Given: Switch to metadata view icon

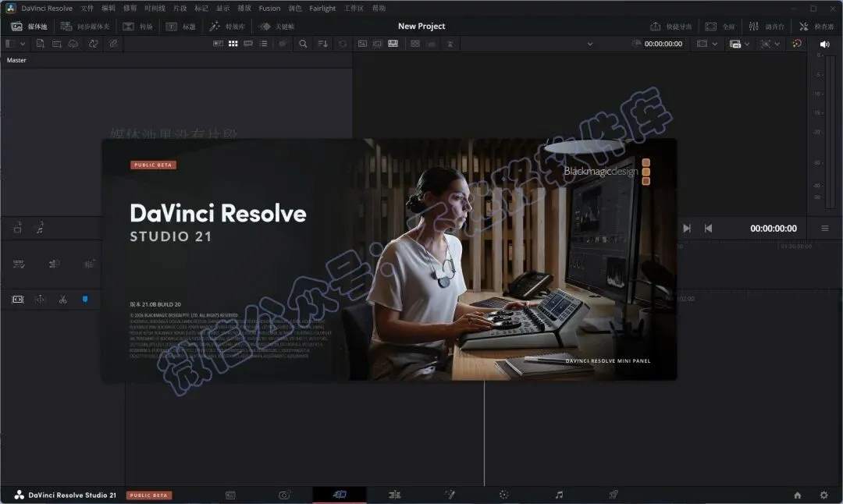Looking at the screenshot, I should pyautogui.click(x=218, y=44).
